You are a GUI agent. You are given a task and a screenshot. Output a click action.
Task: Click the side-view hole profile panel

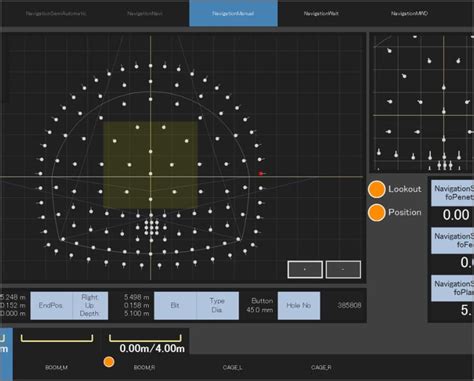pos(422,103)
